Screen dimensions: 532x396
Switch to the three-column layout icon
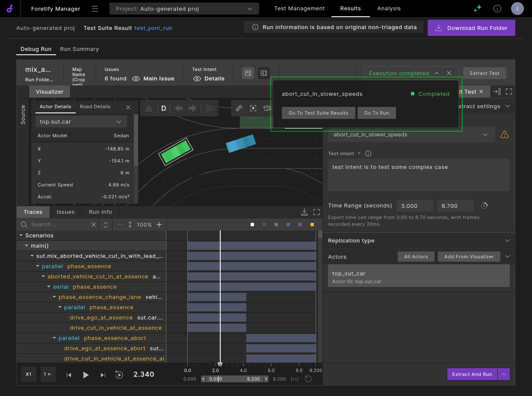[x=264, y=73]
